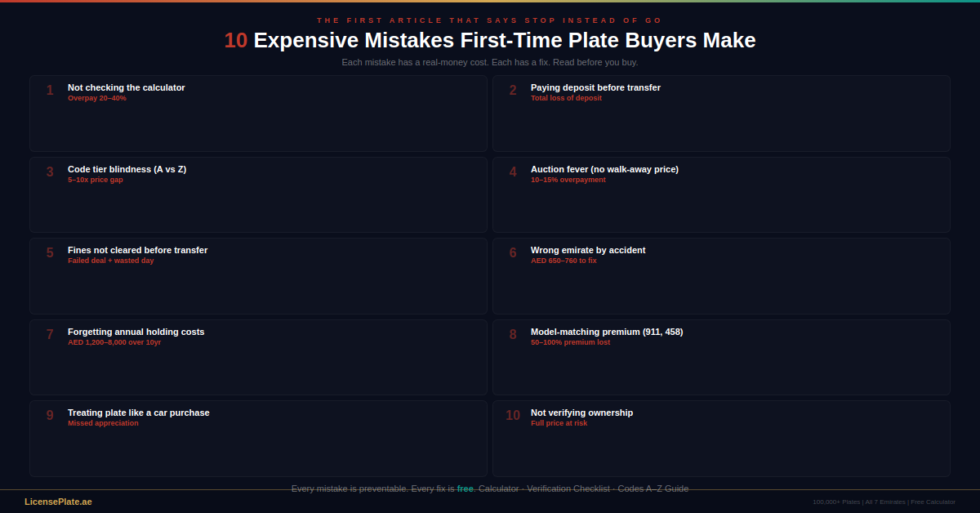Select the number 5 badge marker

(x=48, y=252)
